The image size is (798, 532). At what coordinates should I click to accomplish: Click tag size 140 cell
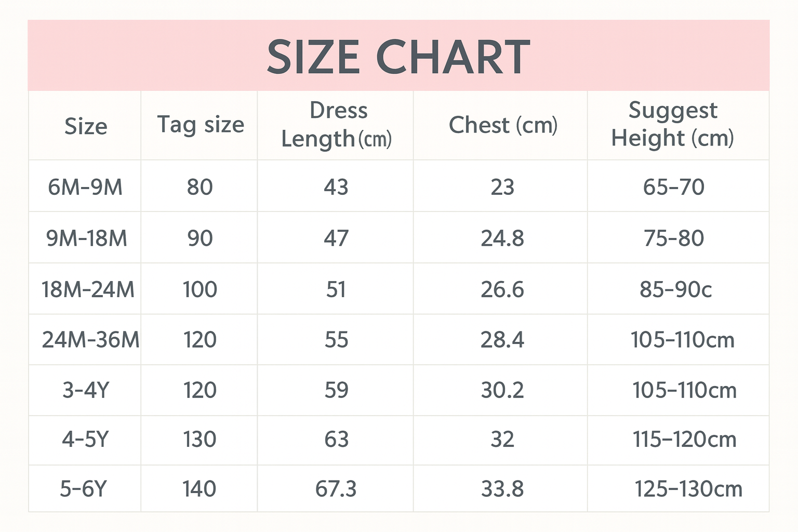point(199,489)
